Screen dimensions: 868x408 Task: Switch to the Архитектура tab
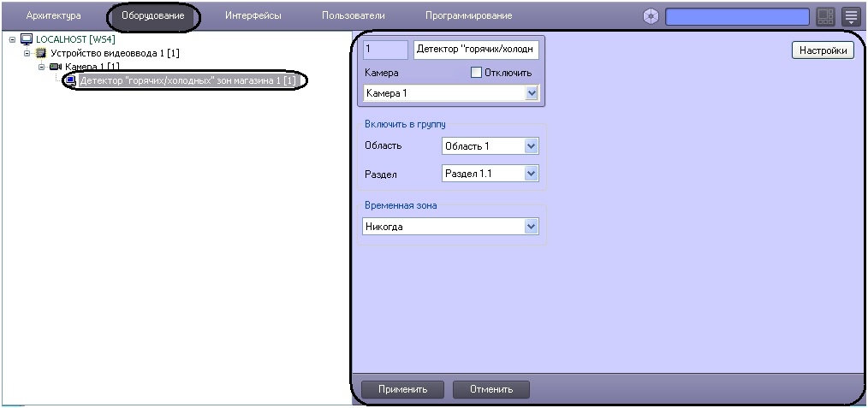(x=53, y=16)
